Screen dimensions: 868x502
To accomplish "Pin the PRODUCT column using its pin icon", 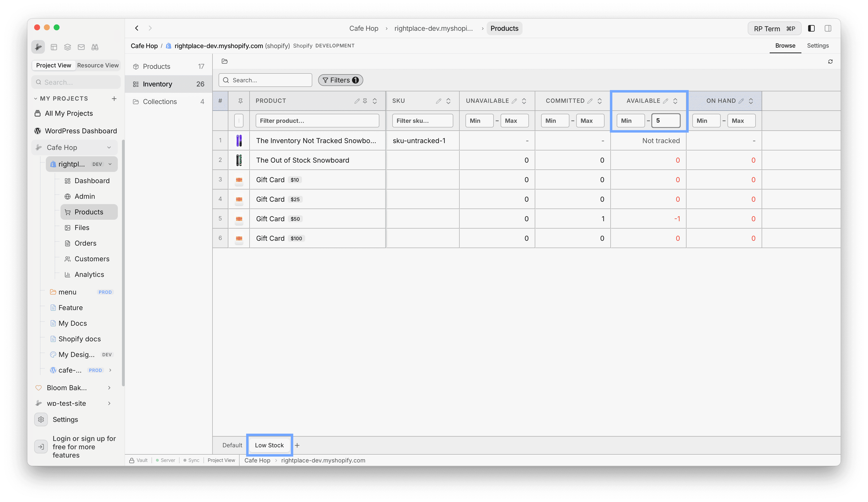I will [365, 101].
